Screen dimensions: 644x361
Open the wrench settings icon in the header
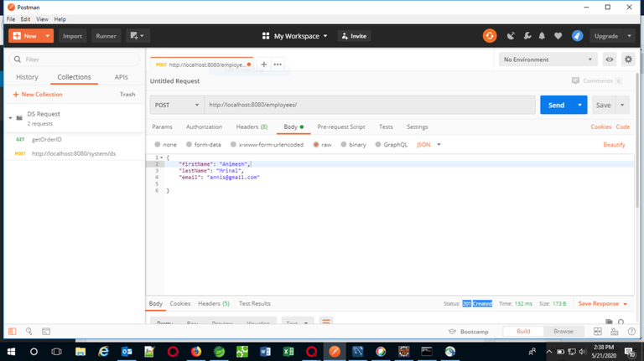pos(527,36)
